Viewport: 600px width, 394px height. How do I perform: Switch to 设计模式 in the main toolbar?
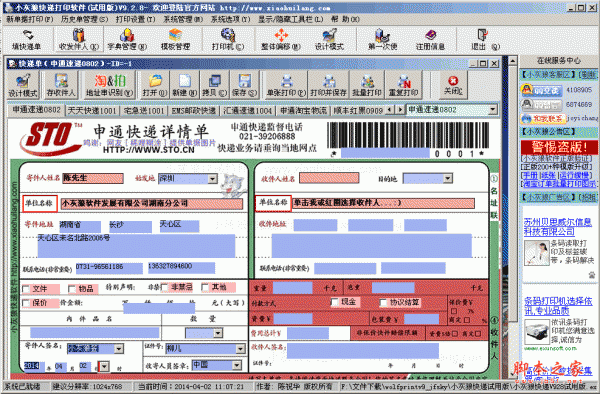click(x=329, y=40)
